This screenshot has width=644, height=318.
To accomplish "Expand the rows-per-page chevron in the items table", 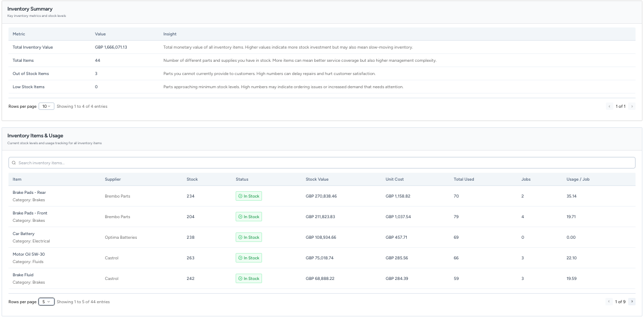I will point(50,302).
